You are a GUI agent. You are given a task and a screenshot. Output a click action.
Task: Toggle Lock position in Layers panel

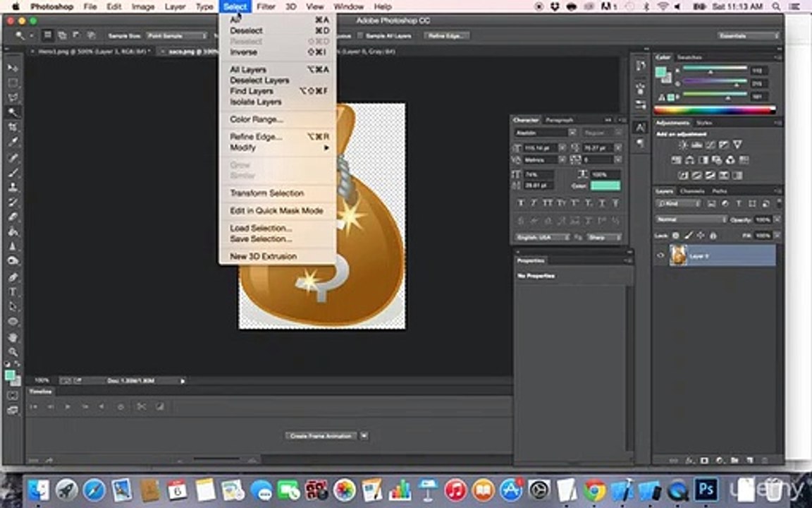pyautogui.click(x=701, y=236)
